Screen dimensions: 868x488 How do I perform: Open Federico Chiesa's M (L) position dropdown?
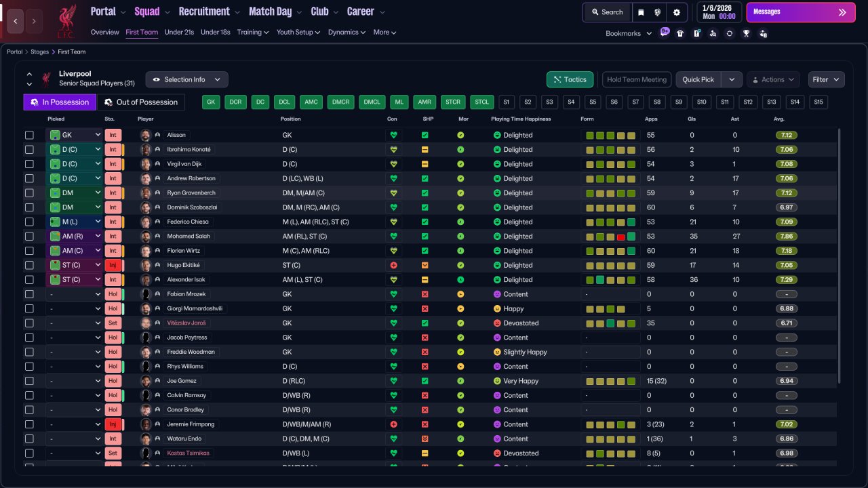point(75,222)
